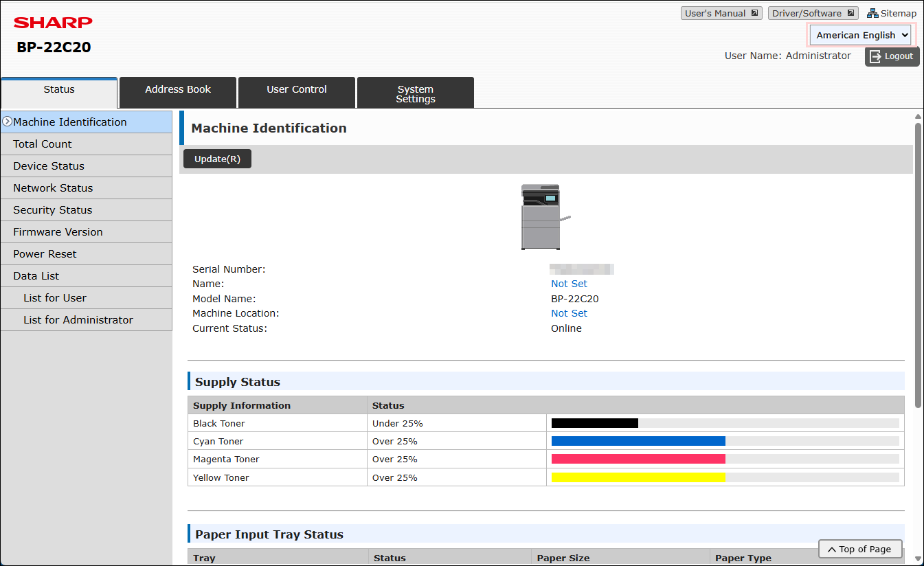Click the Update(R) button

(217, 159)
